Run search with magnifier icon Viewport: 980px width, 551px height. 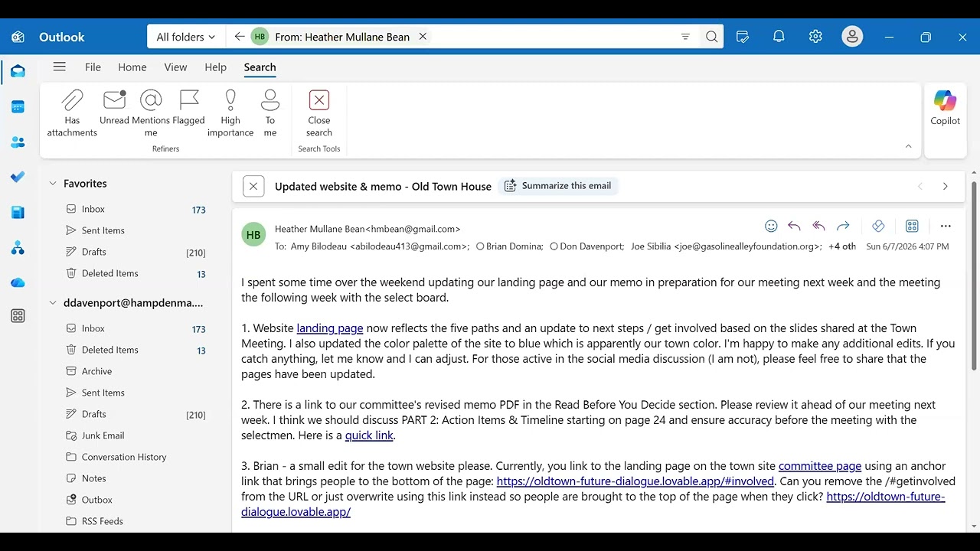tap(712, 37)
